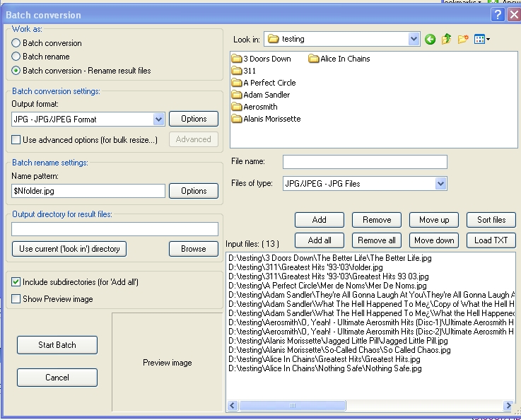The image size is (521, 420).
Task: Click the Output directory input field
Action: 115,229
